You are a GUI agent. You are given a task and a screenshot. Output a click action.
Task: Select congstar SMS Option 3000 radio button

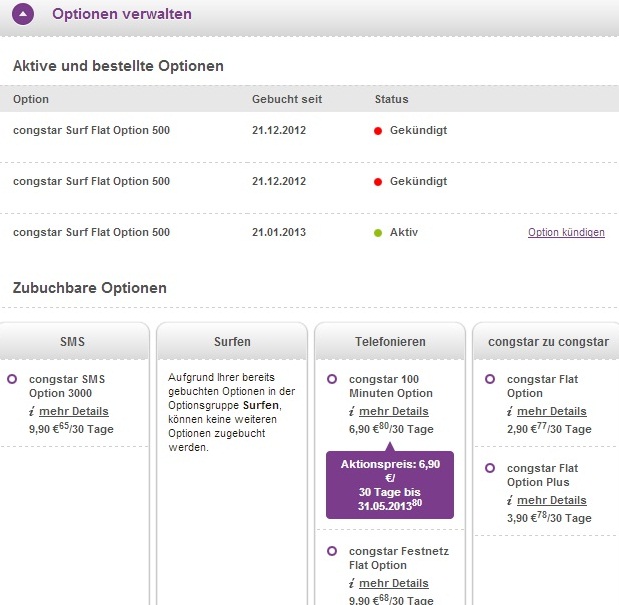tap(12, 380)
